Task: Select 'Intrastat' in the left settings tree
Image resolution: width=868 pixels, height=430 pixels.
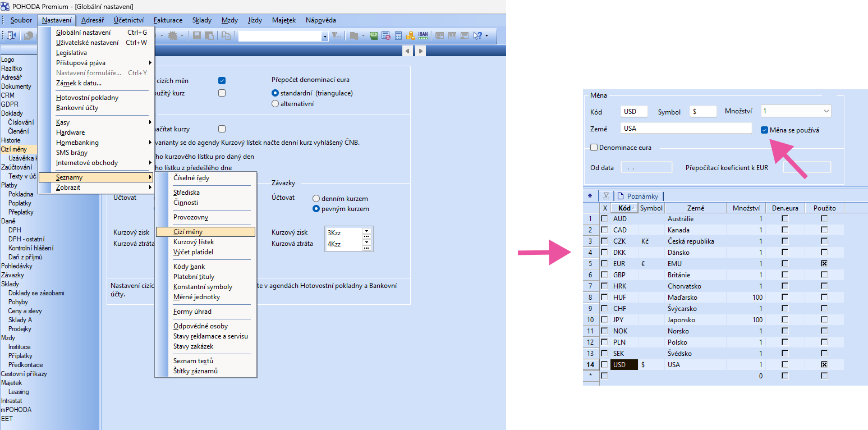Action: pos(12,401)
